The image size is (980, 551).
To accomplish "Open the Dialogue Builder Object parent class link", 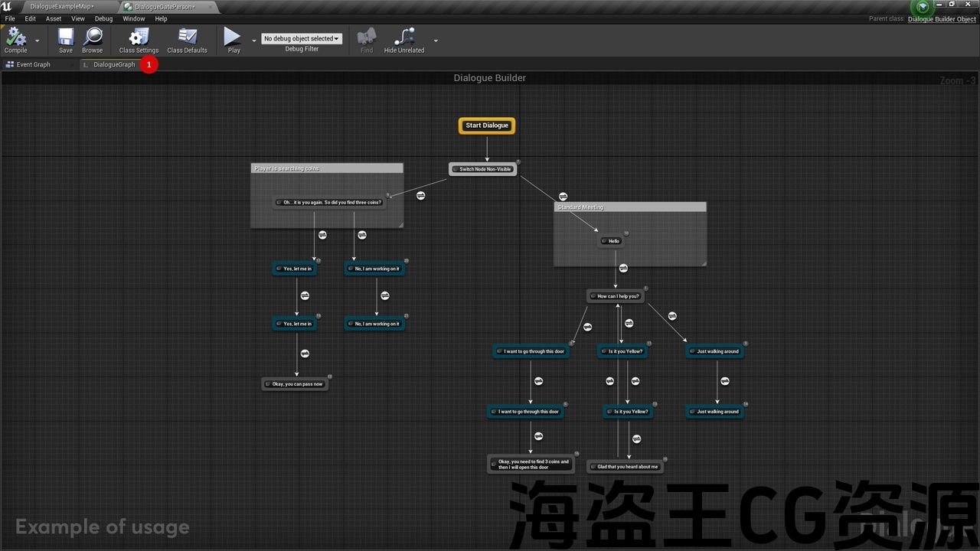I will pyautogui.click(x=942, y=19).
